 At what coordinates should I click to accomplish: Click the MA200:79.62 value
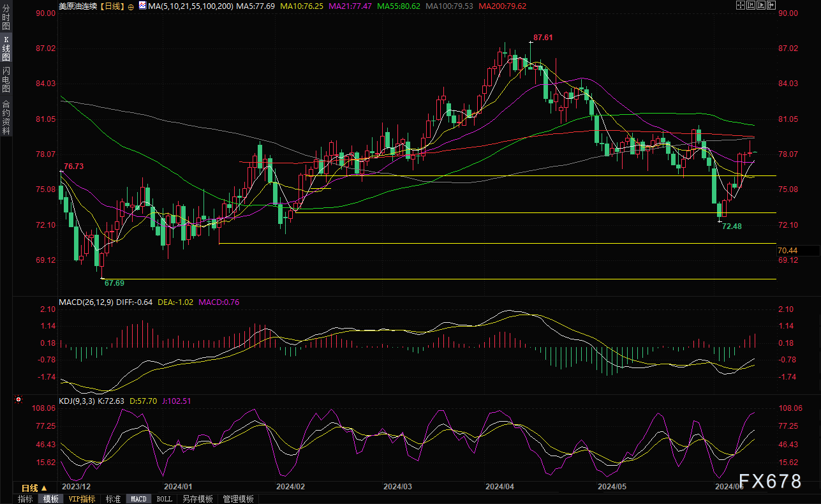coord(503,6)
